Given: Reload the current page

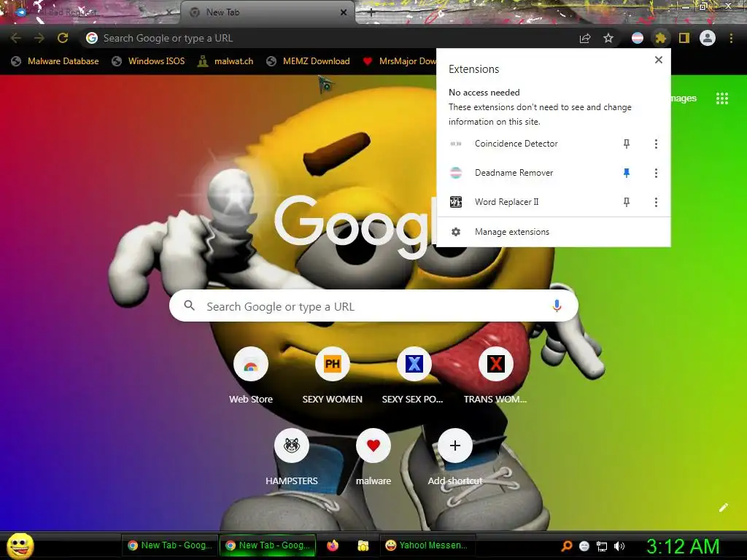Looking at the screenshot, I should coord(63,38).
